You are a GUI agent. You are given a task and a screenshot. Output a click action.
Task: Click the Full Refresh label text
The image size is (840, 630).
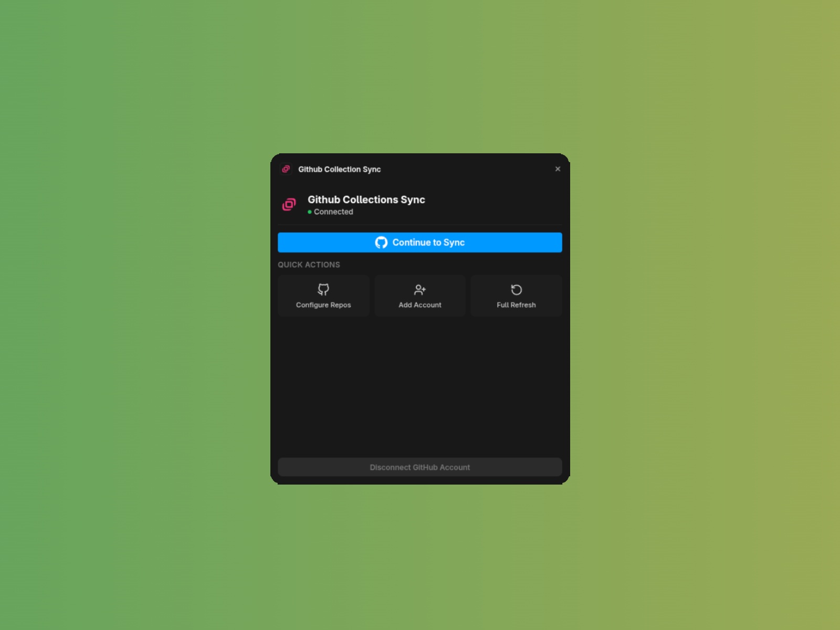click(x=516, y=304)
